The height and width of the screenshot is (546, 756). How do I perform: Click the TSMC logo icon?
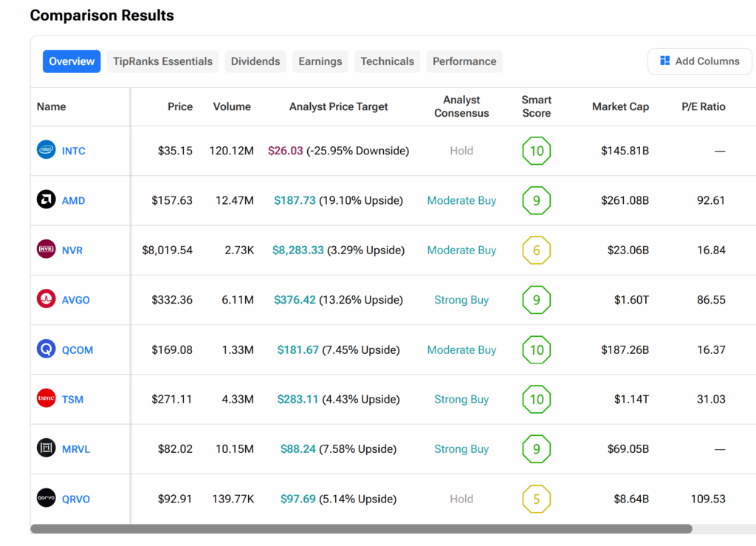(47, 398)
